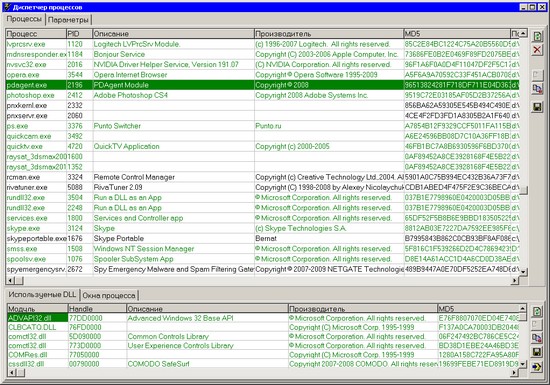Refresh the DLL list in lower panel
The width and height of the screenshot is (550, 385).
pyautogui.click(x=537, y=311)
